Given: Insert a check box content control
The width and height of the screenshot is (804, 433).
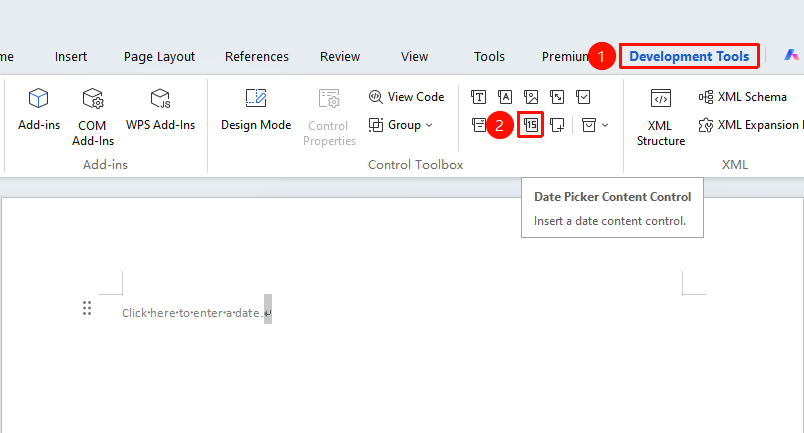Looking at the screenshot, I should pyautogui.click(x=583, y=97).
